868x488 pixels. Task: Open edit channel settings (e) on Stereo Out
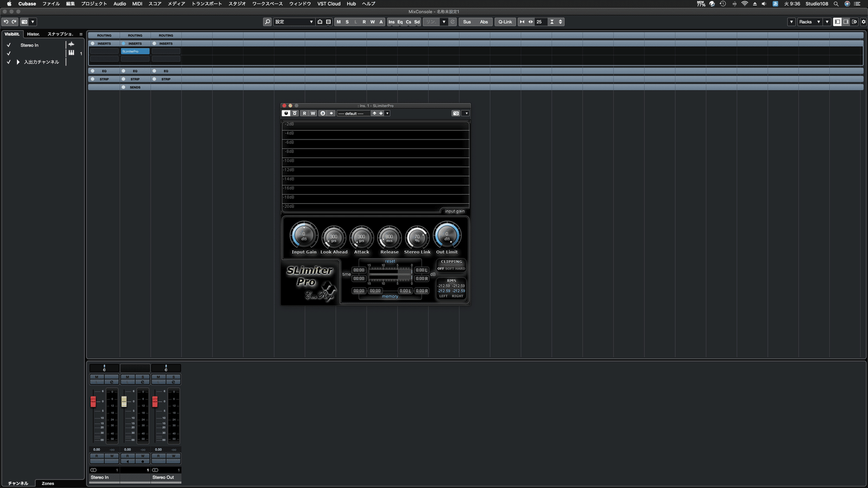point(173,382)
